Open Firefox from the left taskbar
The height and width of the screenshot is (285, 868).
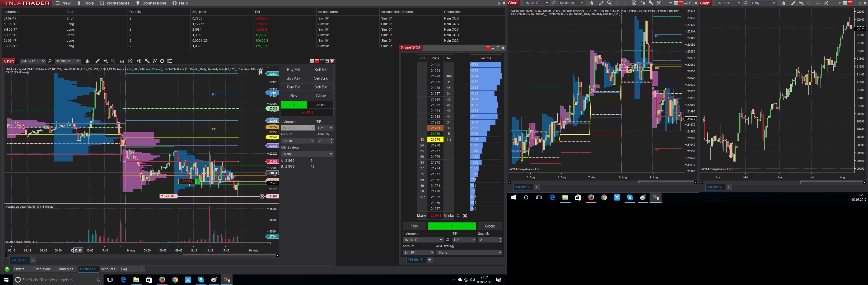click(162, 280)
